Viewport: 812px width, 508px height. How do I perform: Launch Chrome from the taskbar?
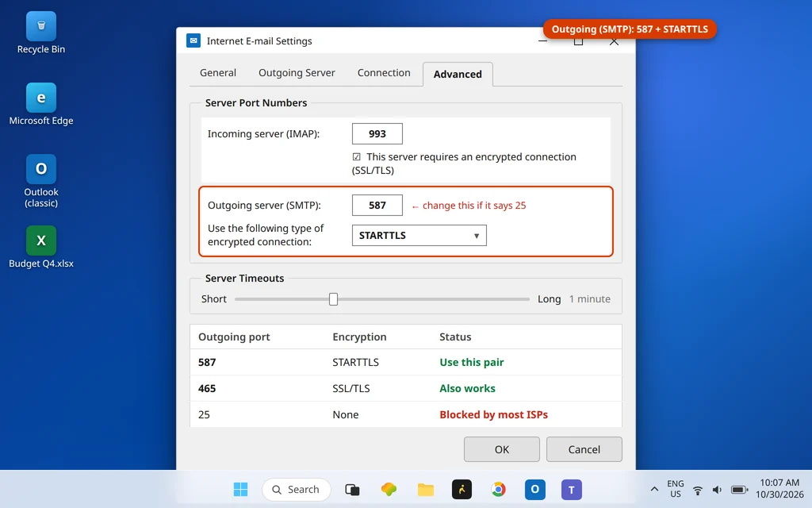click(498, 489)
